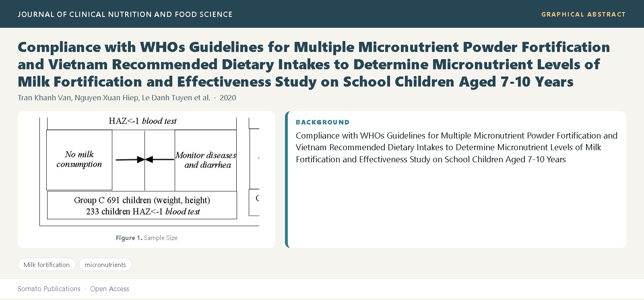Click the Background section heading
Image resolution: width=644 pixels, height=300 pixels.
point(323,122)
